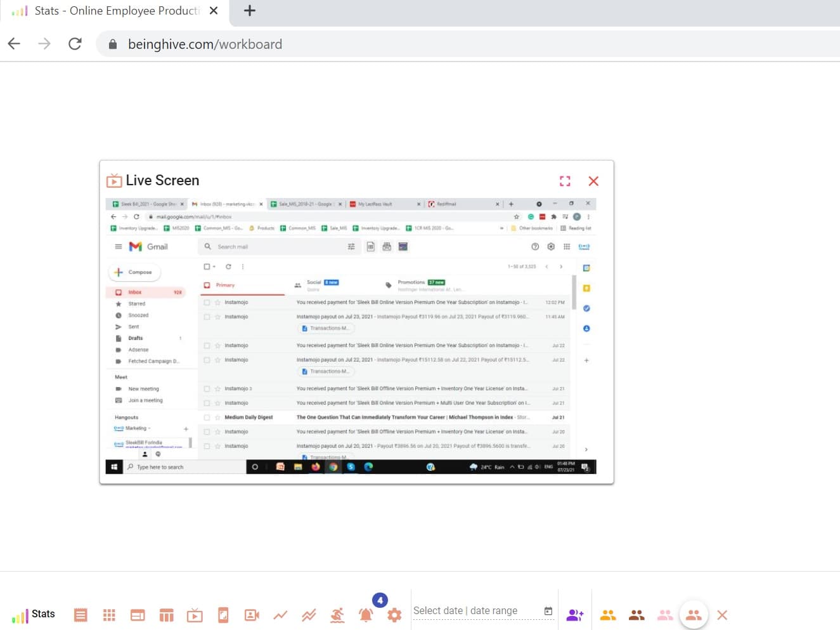Open the Live Screen TV icon

195,615
